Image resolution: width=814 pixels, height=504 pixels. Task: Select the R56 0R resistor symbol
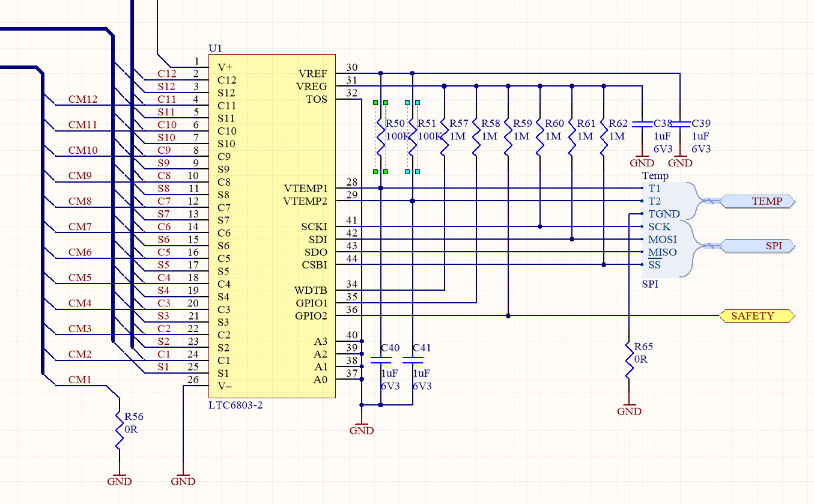pyautogui.click(x=119, y=430)
